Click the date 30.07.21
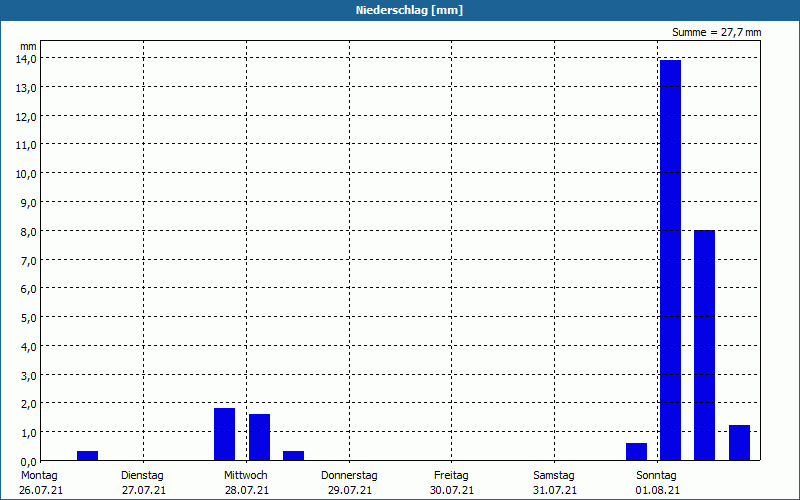Screen dimensions: 800x500 coord(452,491)
